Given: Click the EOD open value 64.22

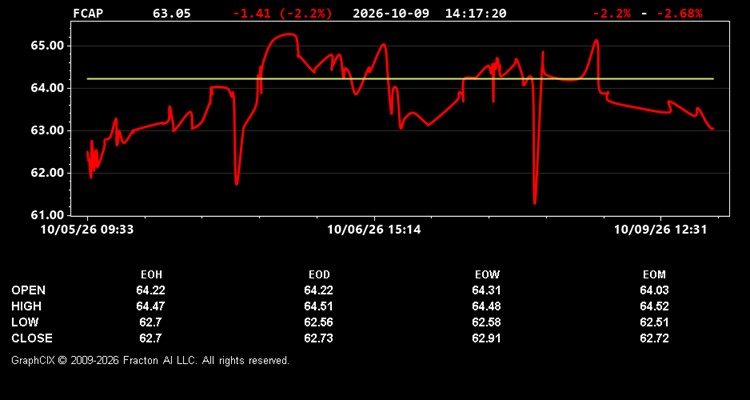Looking at the screenshot, I should point(319,290).
